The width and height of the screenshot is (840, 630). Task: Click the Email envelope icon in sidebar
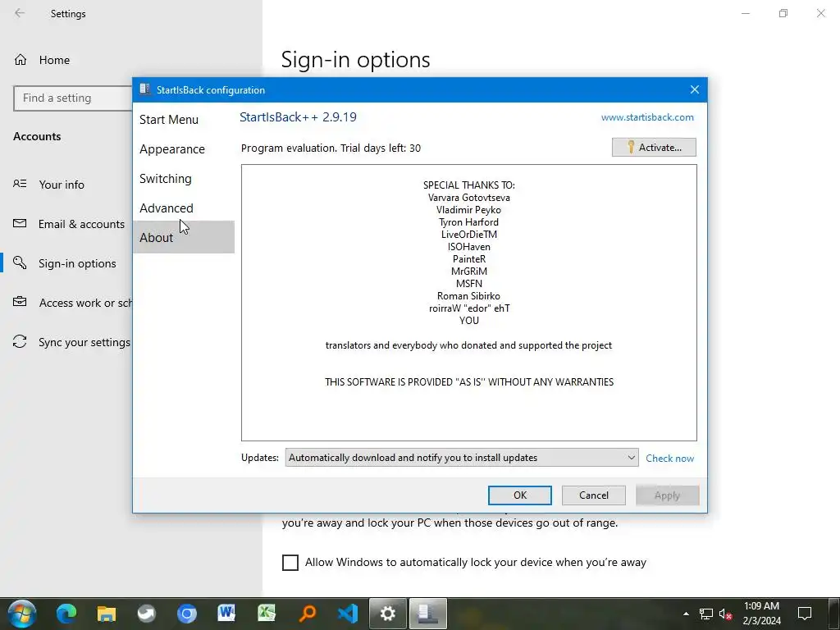(20, 223)
